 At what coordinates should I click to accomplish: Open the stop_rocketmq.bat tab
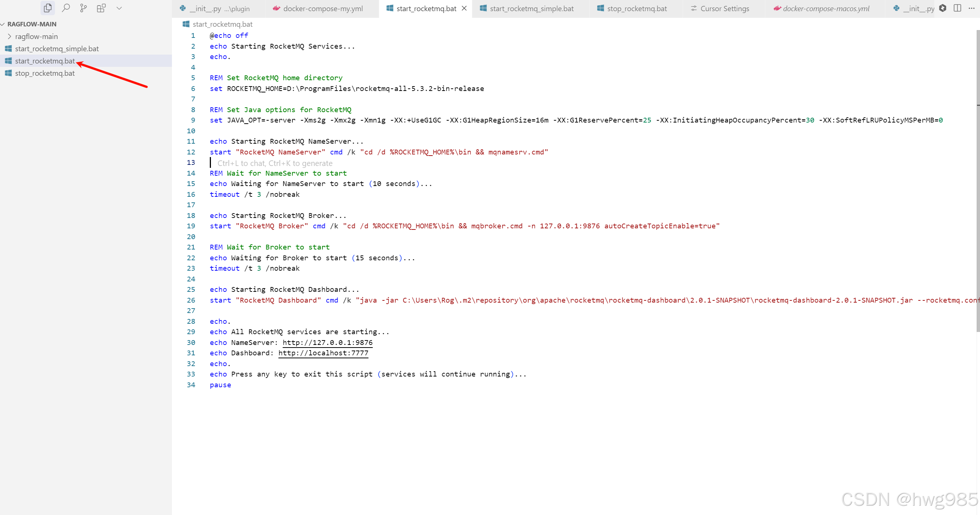tap(636, 9)
